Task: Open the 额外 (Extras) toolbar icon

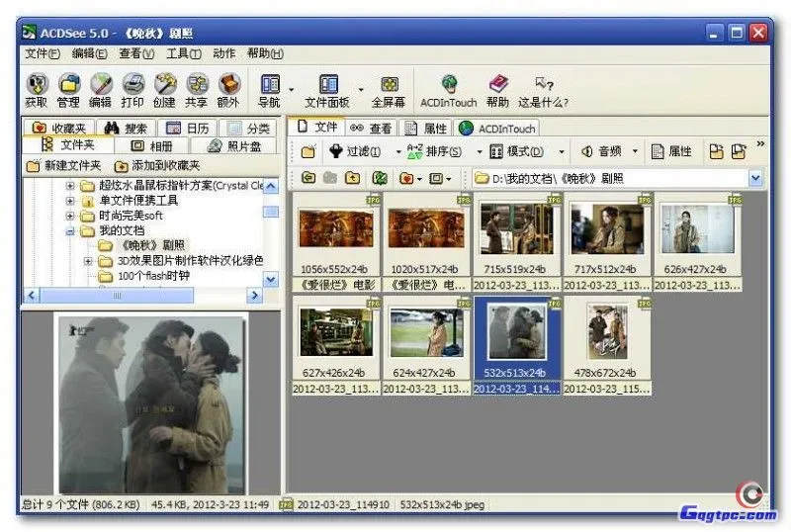Action: 228,90
